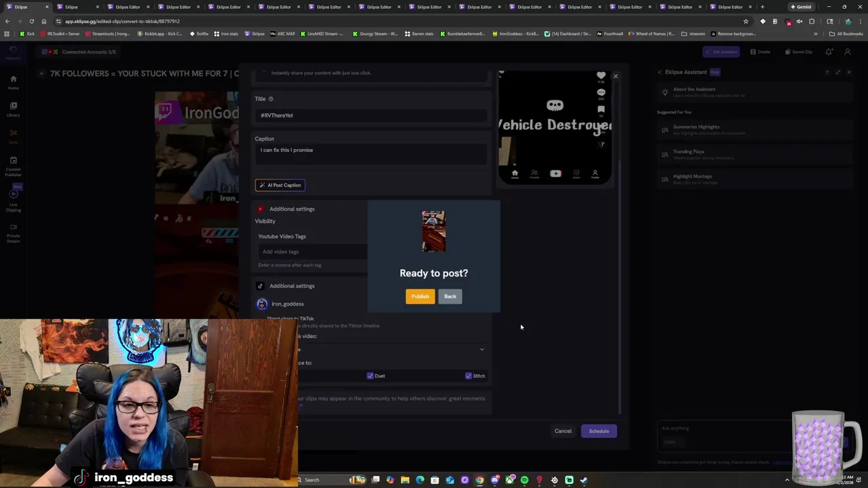Open the user account icon

848,52
